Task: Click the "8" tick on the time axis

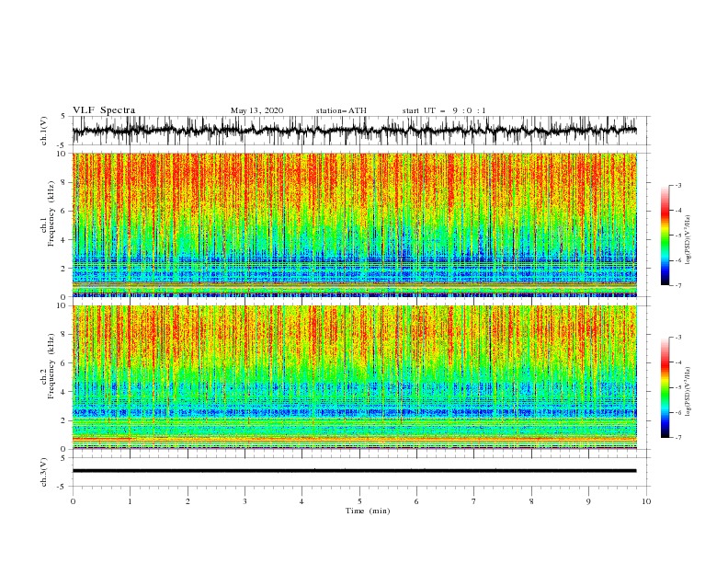Action: [531, 501]
